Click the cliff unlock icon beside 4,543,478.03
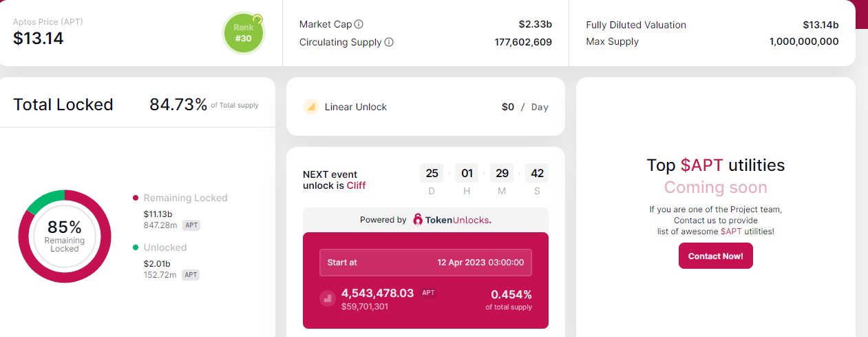The width and height of the screenshot is (868, 337). (327, 298)
